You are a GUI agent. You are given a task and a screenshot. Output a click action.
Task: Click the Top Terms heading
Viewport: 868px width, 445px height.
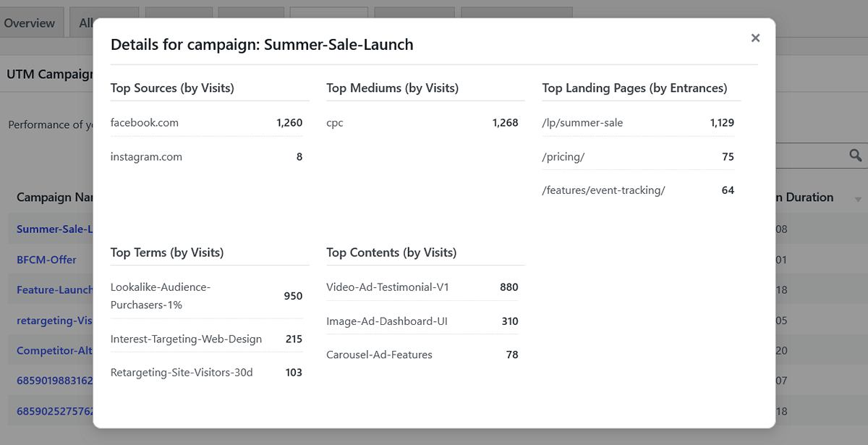[x=167, y=252]
